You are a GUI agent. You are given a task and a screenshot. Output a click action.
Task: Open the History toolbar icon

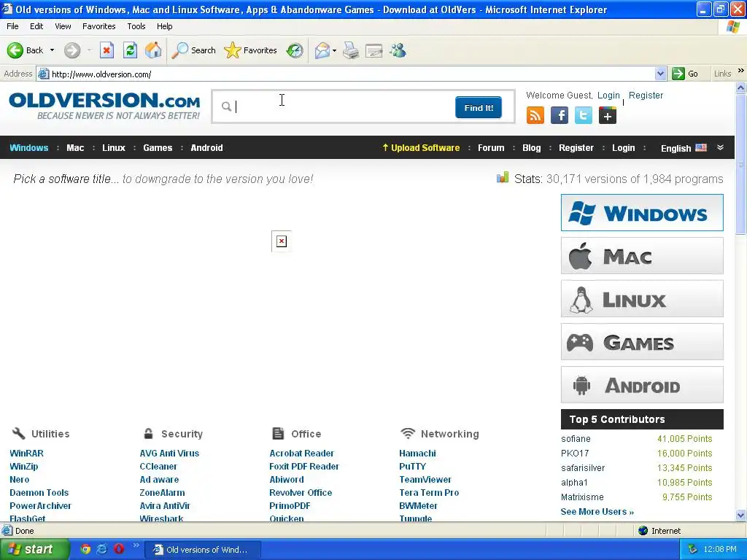tap(295, 50)
